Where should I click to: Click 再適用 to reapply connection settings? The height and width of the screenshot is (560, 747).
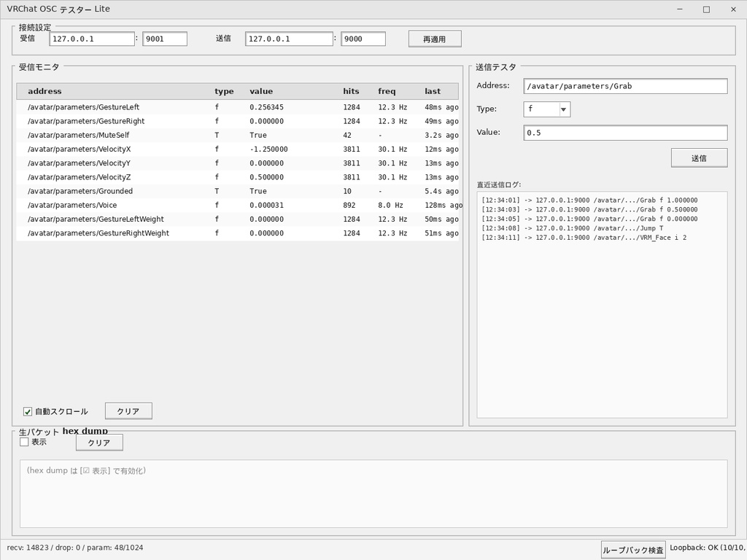(434, 39)
